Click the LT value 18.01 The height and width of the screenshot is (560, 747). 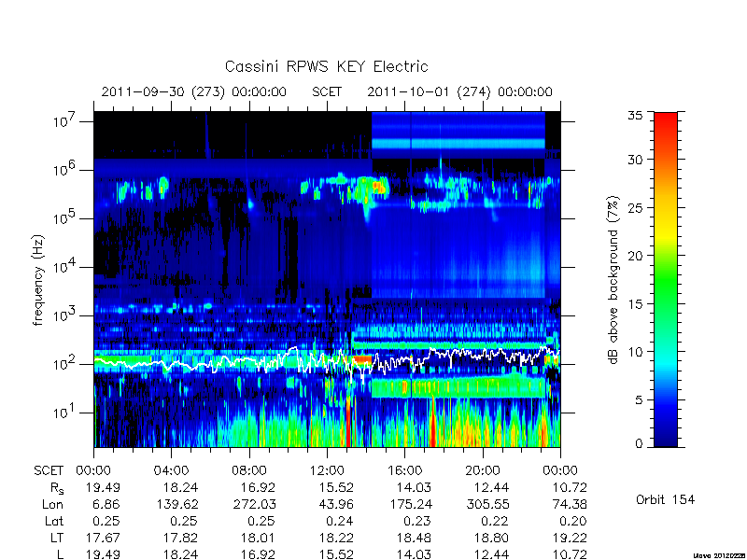pos(258,538)
